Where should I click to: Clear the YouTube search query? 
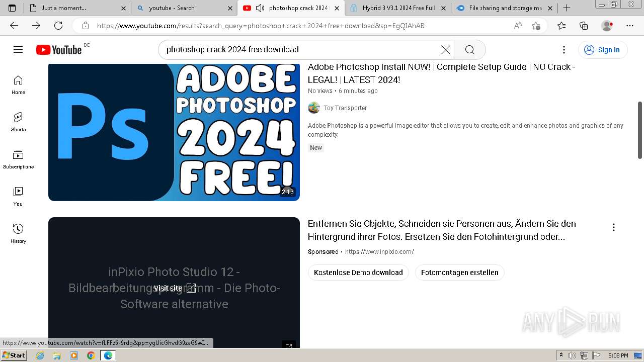point(445,49)
